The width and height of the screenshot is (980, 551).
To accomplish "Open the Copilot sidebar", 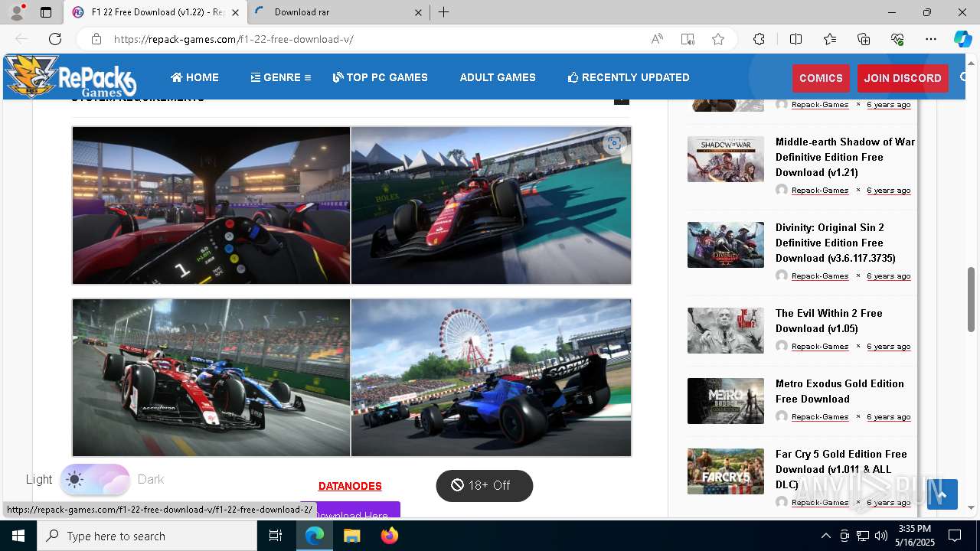I will pos(962,39).
